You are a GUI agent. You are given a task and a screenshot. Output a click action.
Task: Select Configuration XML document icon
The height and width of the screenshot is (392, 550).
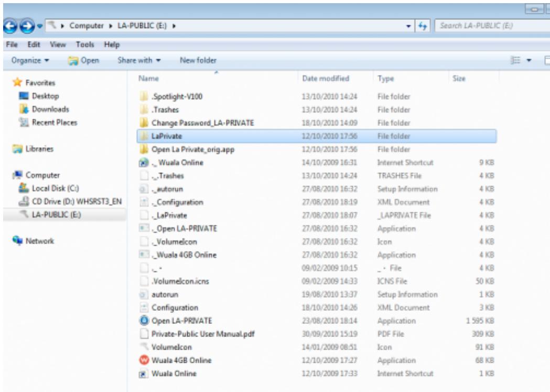144,308
